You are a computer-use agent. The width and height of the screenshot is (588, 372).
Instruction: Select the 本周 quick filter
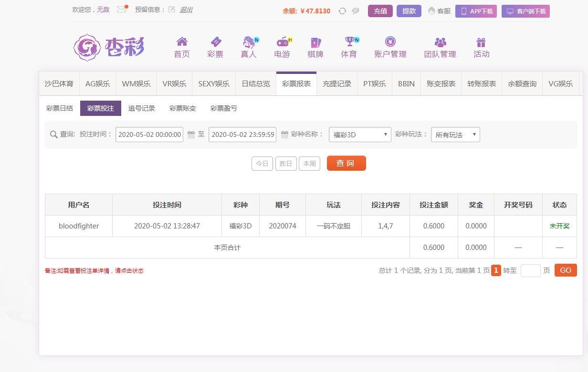(309, 164)
